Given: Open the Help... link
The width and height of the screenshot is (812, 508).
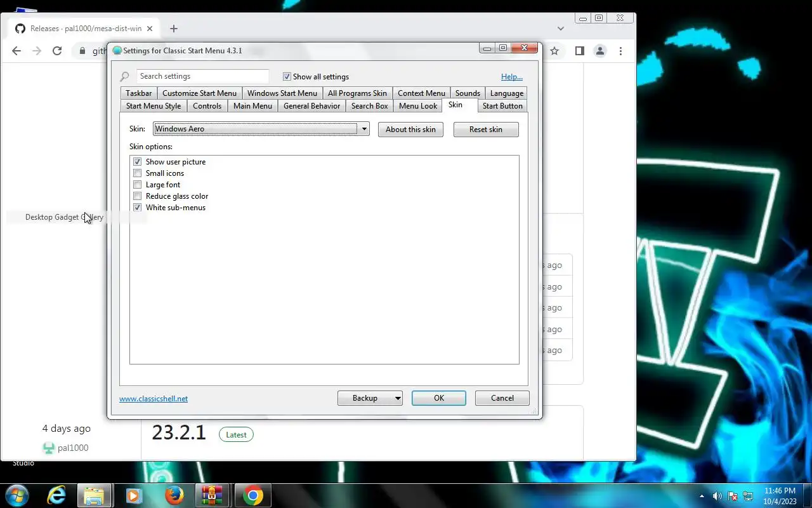Looking at the screenshot, I should pos(512,77).
